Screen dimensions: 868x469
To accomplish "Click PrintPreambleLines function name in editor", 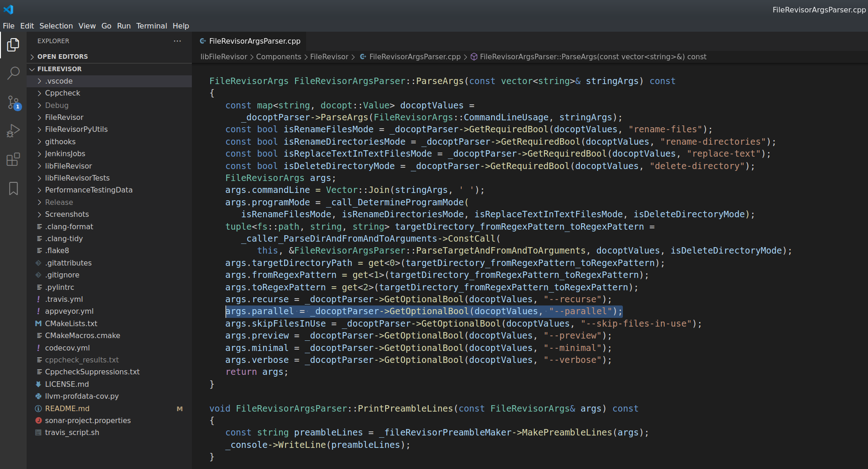I will click(405, 408).
